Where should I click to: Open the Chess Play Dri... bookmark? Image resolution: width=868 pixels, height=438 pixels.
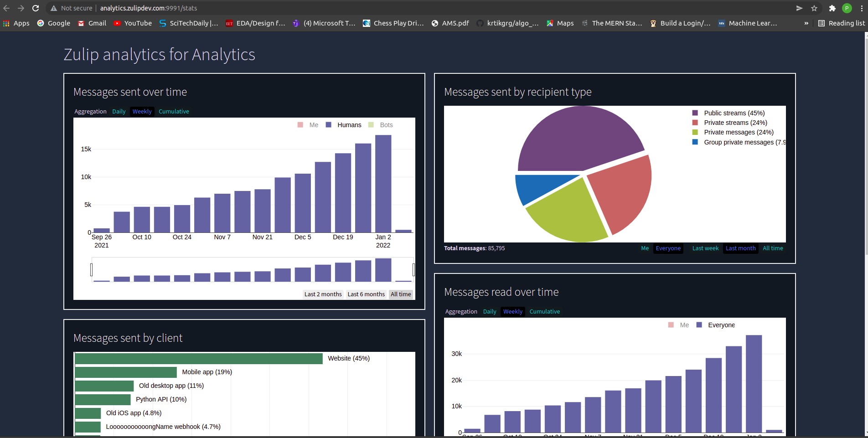click(x=393, y=23)
